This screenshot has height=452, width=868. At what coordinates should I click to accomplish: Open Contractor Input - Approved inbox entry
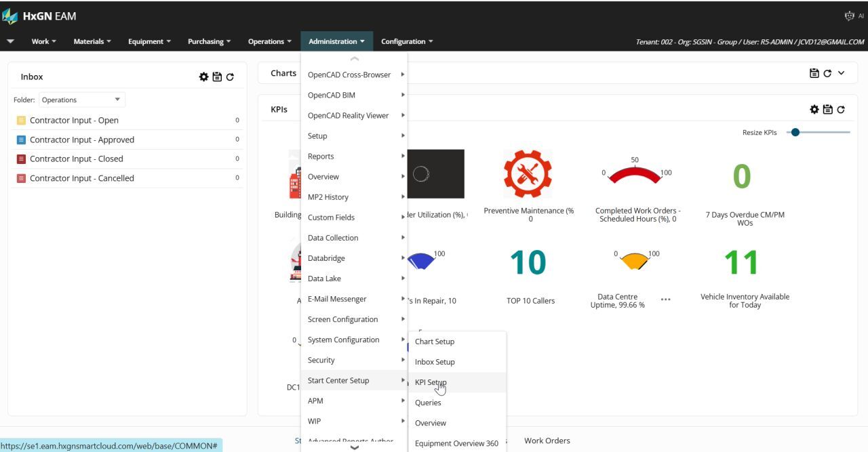[82, 140]
